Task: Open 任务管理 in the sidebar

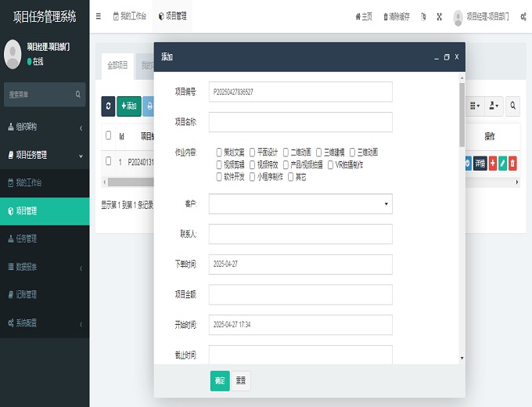Action: (x=45, y=239)
